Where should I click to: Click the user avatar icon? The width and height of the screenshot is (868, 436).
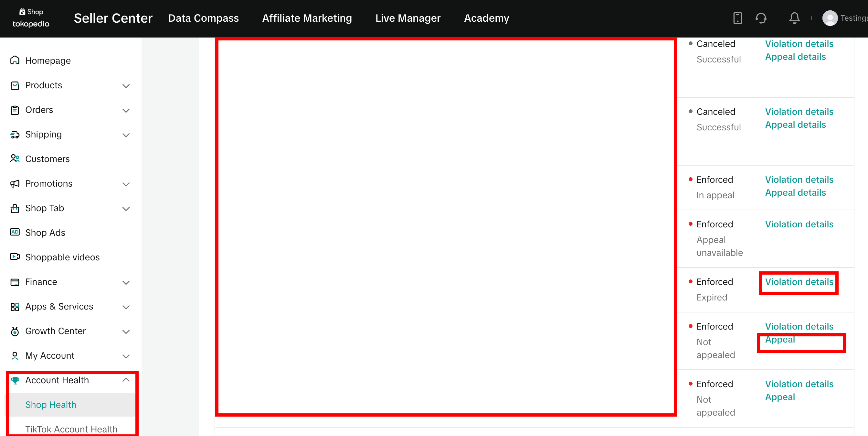[x=830, y=18]
